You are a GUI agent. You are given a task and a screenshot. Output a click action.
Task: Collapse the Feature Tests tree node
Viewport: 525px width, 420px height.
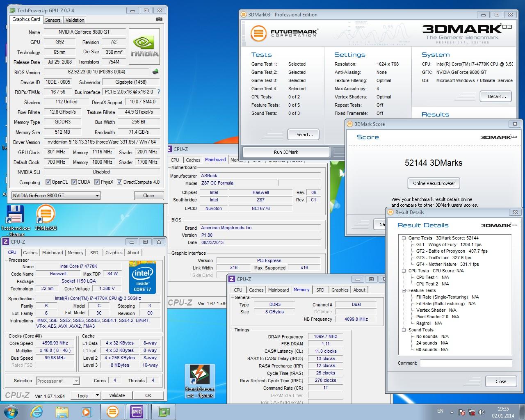(404, 290)
